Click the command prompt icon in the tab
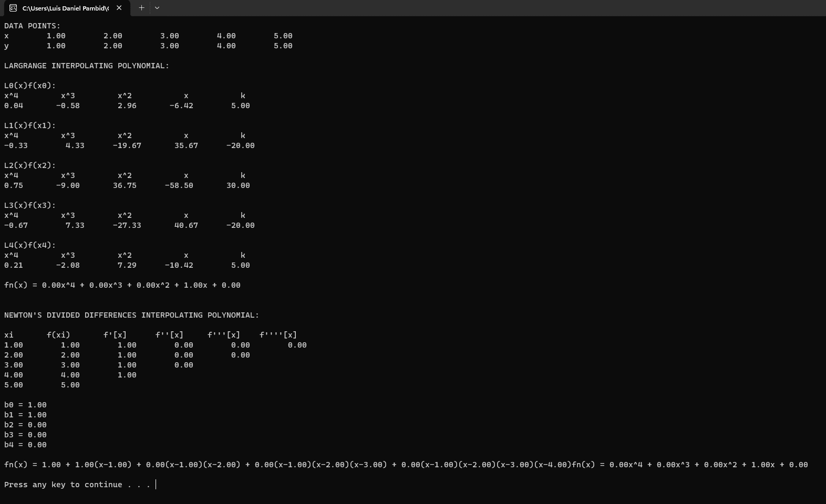The height and width of the screenshot is (504, 826). (x=13, y=8)
